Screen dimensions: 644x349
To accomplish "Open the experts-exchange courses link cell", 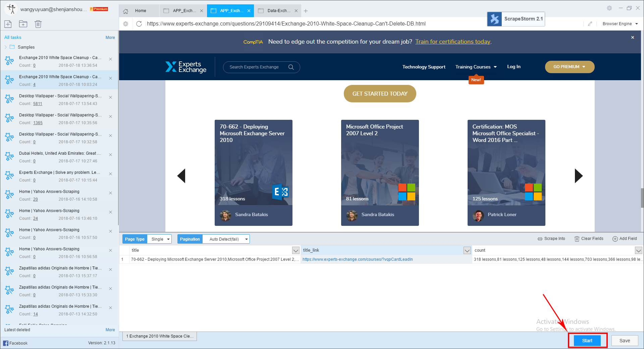I will coord(386,259).
